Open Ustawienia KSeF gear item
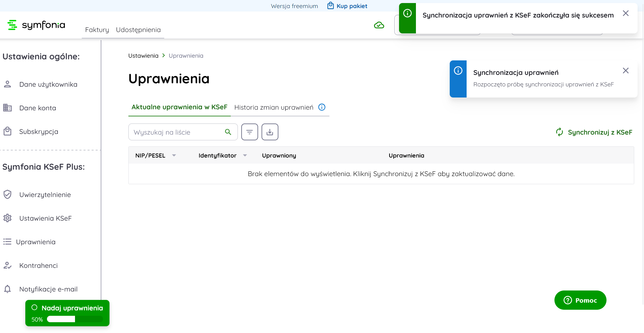 (45, 218)
